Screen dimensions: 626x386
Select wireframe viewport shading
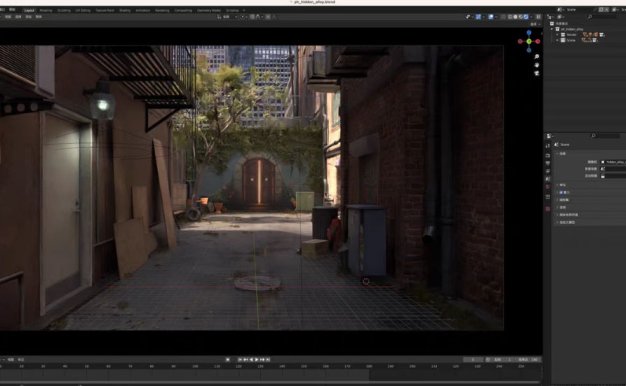(x=510, y=17)
